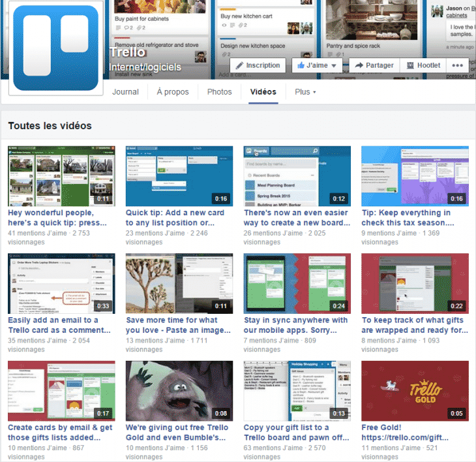This screenshot has width=476, height=462.
Task: Play the Joshua tree 'Paste an image' thumbnail
Action: tap(179, 283)
